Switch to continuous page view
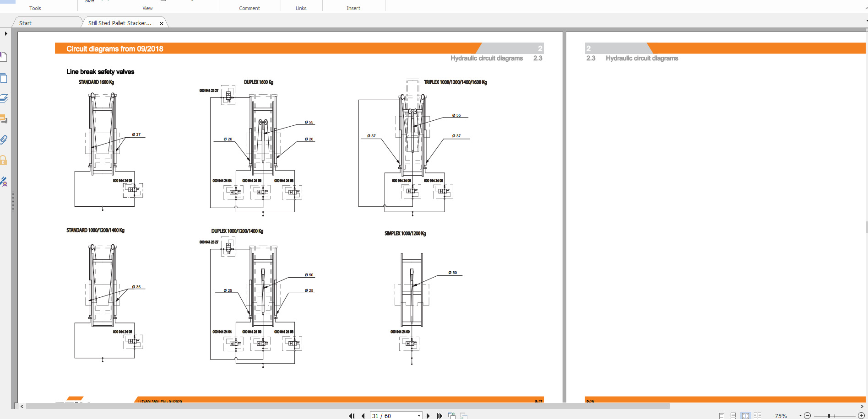Image resolution: width=868 pixels, height=419 pixels. 733,416
